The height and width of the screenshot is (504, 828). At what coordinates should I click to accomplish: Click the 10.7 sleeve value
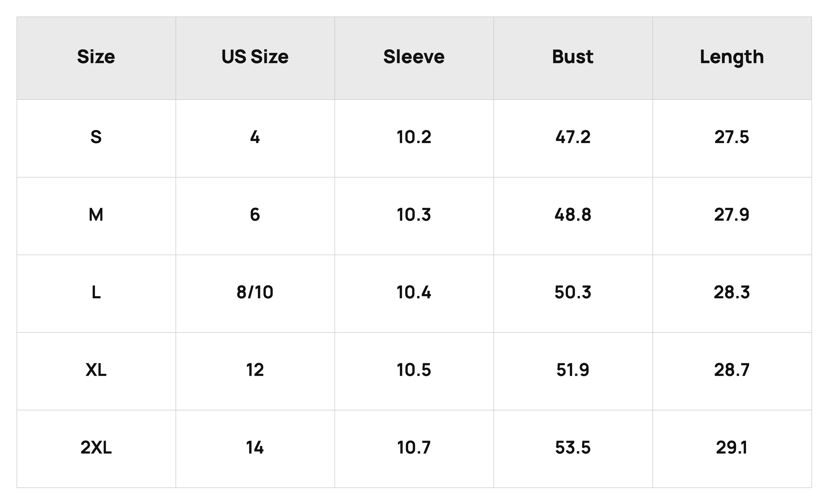(414, 449)
